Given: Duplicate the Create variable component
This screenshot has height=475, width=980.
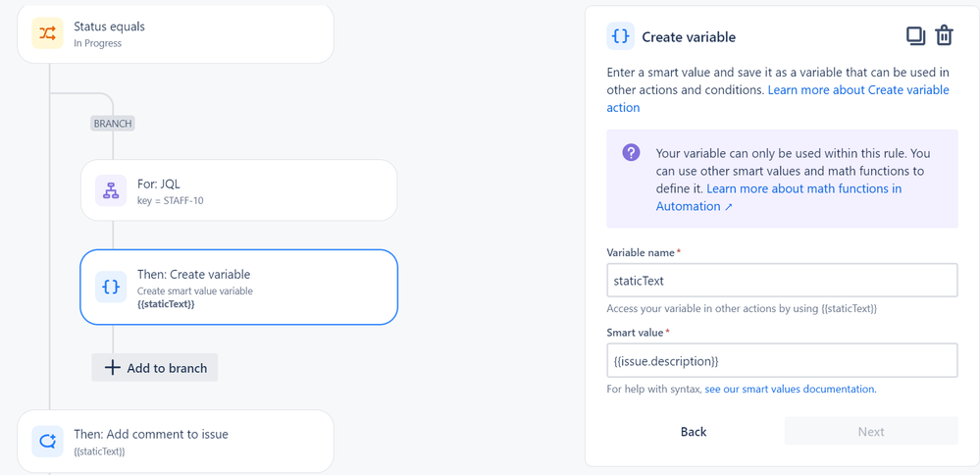Looking at the screenshot, I should tap(914, 36).
